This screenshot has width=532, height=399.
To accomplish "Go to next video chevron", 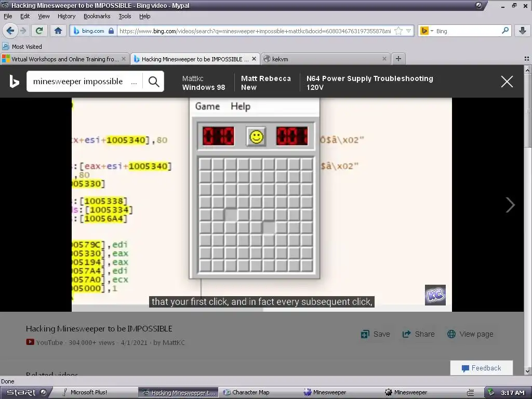I will click(x=510, y=205).
